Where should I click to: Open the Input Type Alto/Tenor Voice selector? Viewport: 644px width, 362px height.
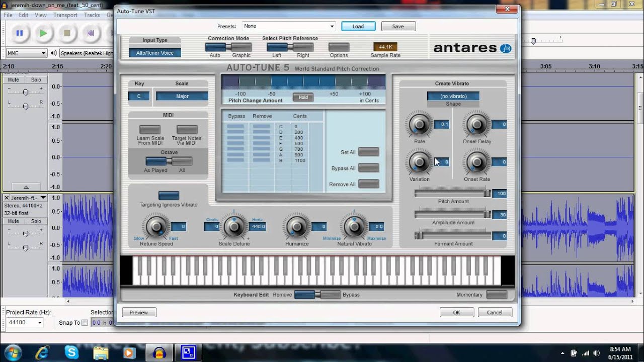[154, 53]
